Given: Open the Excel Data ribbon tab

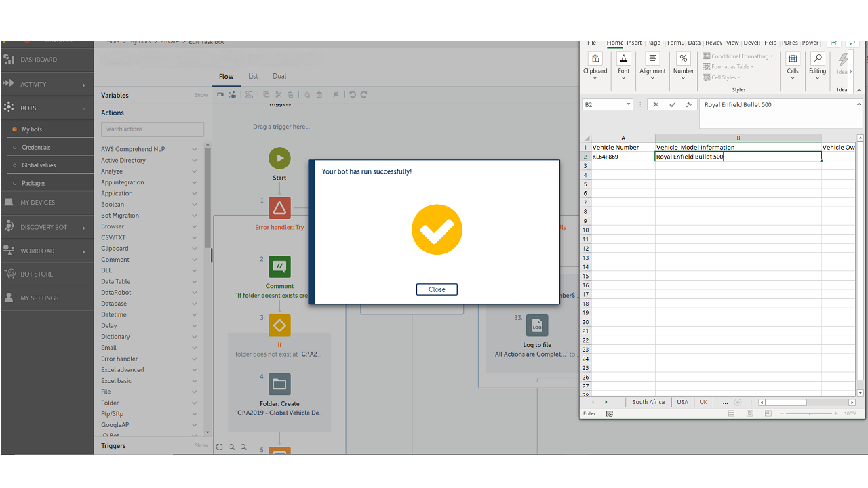Looking at the screenshot, I should [x=694, y=43].
